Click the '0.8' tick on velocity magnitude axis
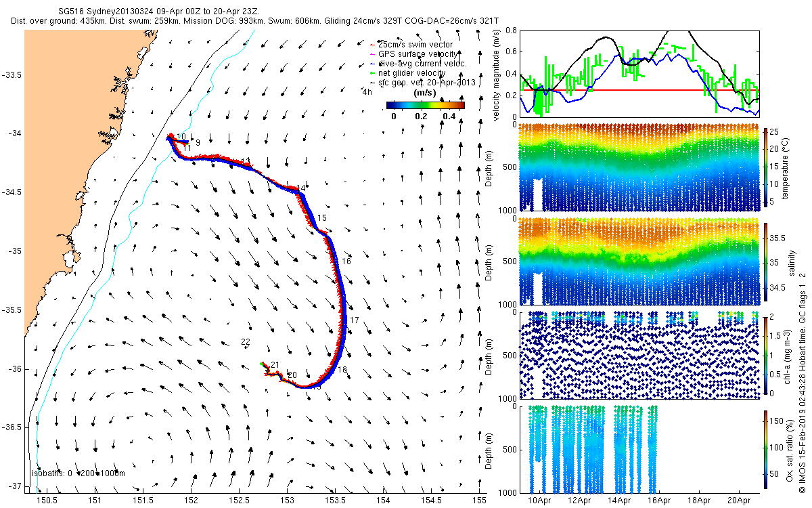812x508 pixels. [x=510, y=31]
